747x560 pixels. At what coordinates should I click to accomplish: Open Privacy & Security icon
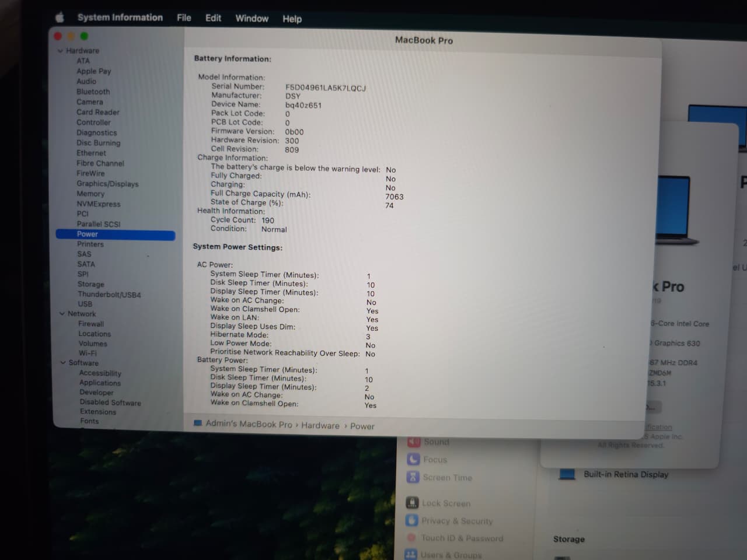point(412,520)
